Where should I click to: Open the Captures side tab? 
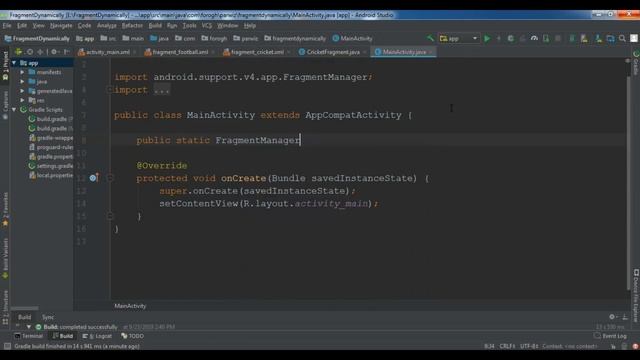tap(5, 105)
